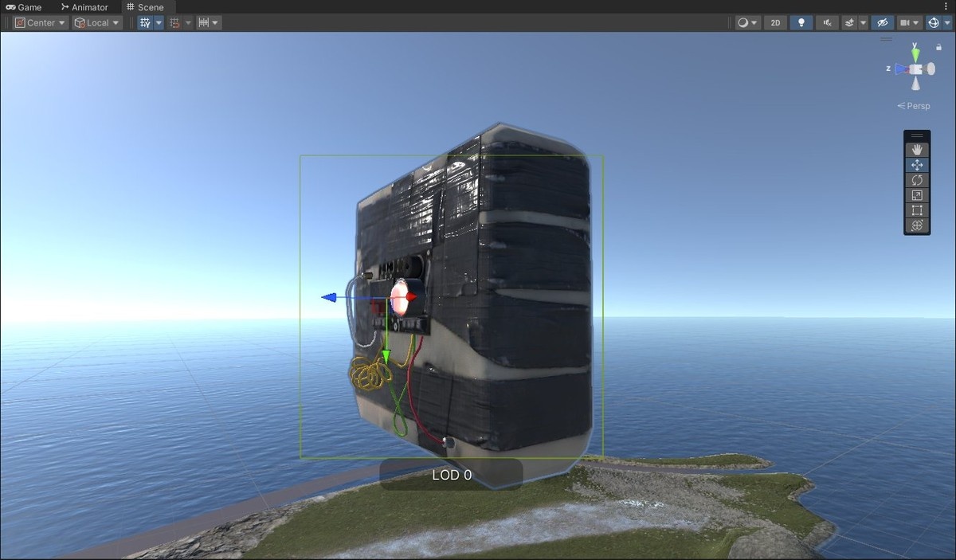Toggle scene audio mute button

tap(827, 23)
